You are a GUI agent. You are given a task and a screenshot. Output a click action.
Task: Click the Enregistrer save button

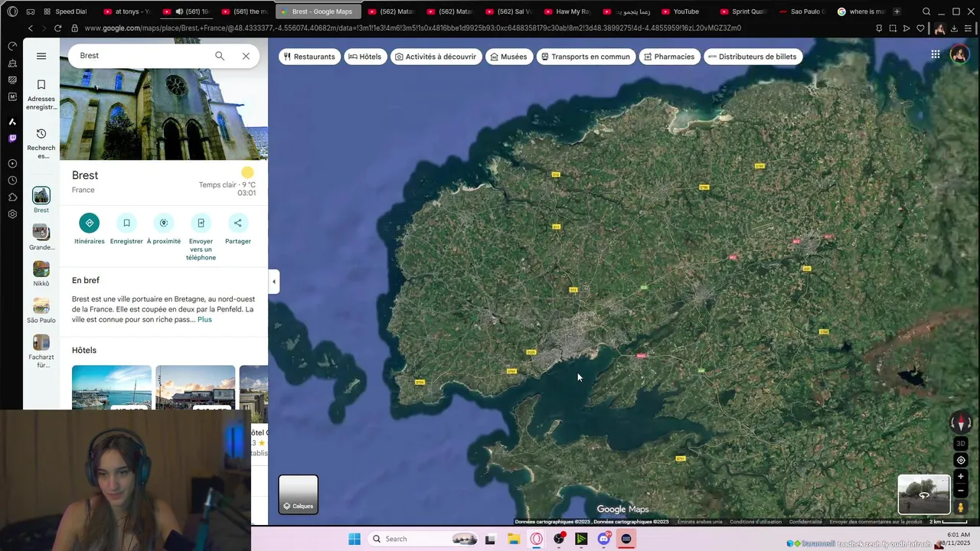coord(126,223)
